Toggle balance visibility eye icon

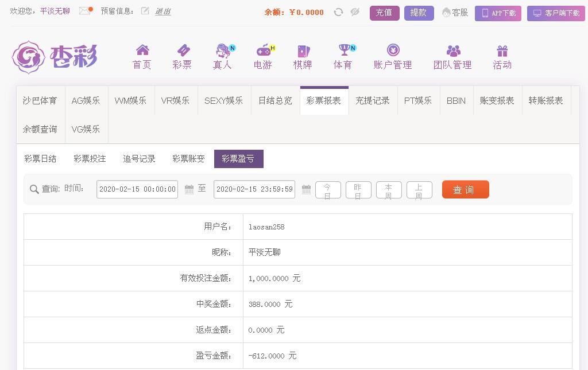pyautogui.click(x=355, y=12)
